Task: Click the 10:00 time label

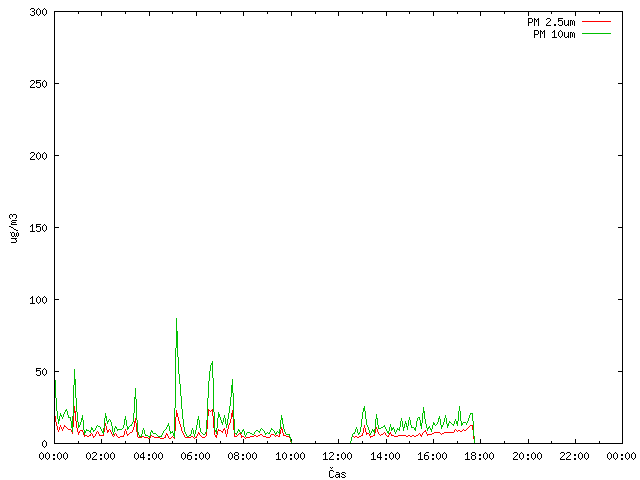Action: 290,456
